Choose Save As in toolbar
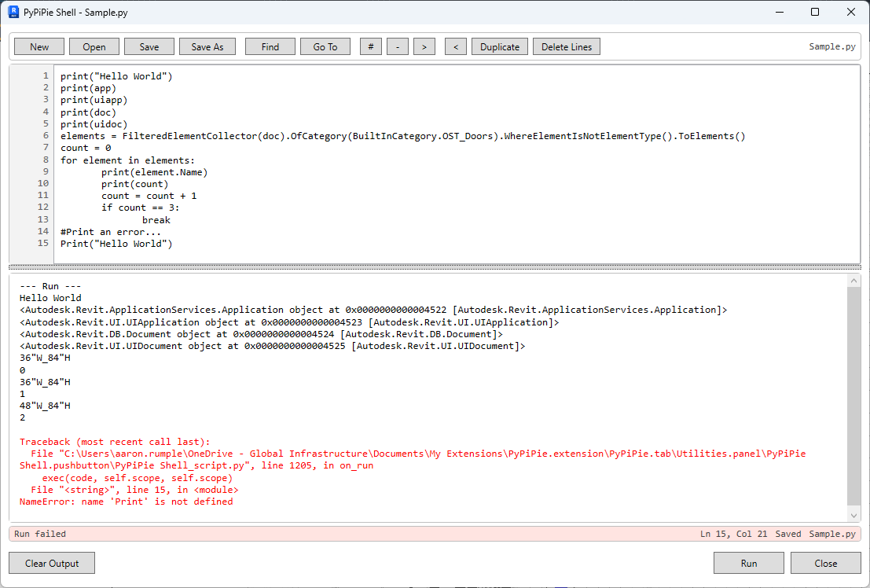The image size is (870, 588). tap(207, 47)
